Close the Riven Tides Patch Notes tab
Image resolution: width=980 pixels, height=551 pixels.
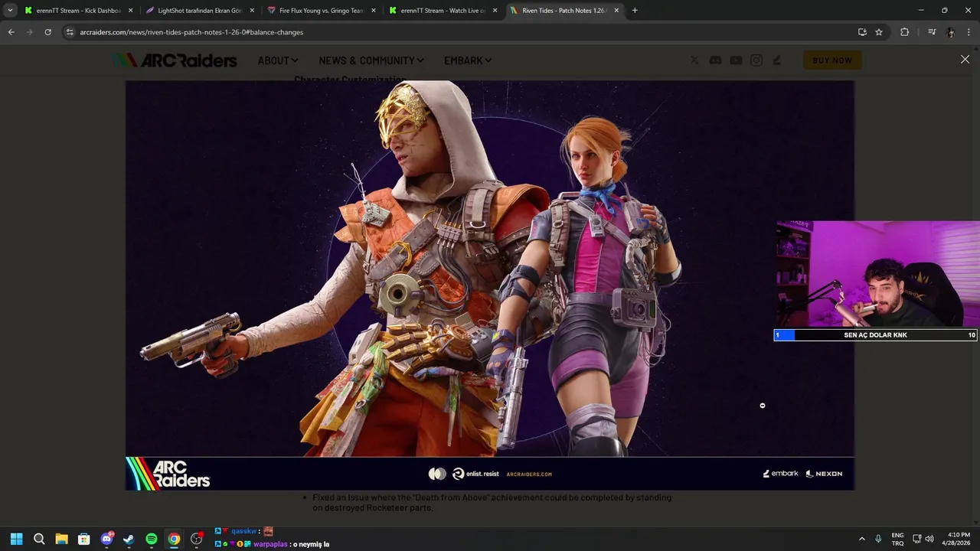tap(616, 11)
